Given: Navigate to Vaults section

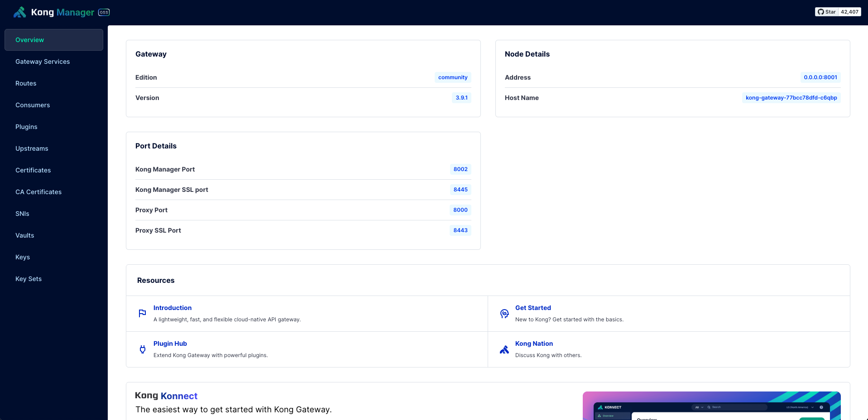Looking at the screenshot, I should point(54,235).
